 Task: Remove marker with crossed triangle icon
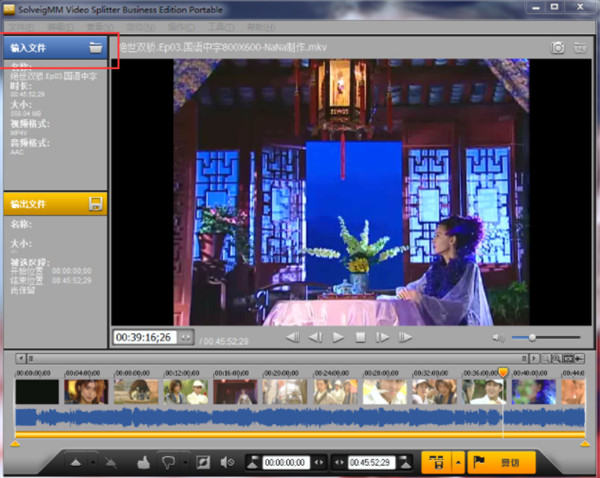click(111, 463)
